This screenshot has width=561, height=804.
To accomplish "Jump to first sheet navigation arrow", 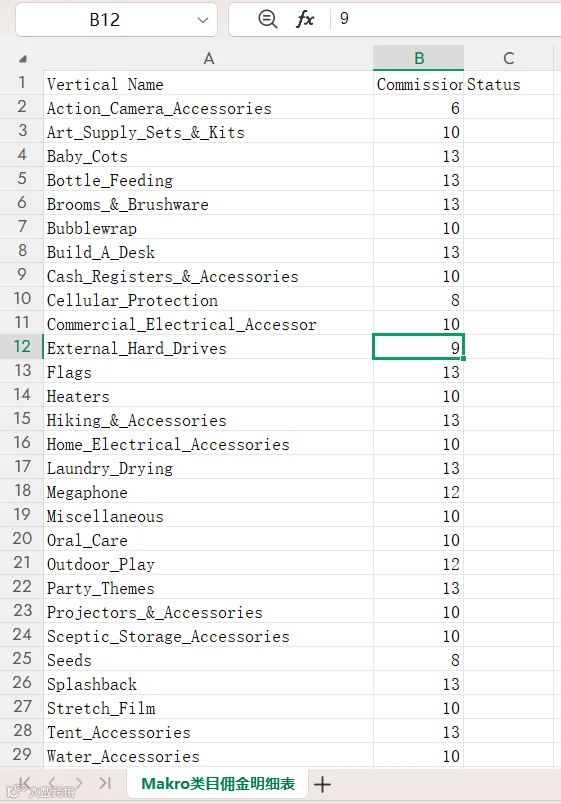I will click(x=24, y=783).
